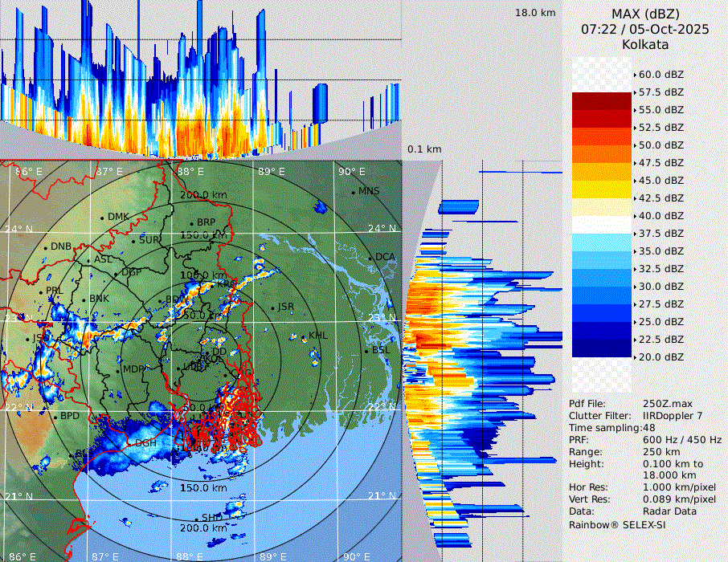Click the 50.0 dBZ legend label
Screen dimensions: 728x562
coord(661,145)
